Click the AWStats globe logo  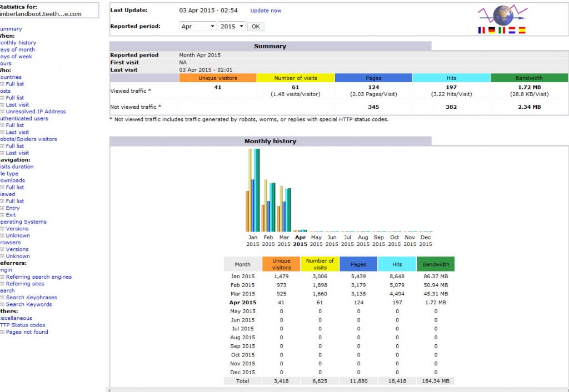pos(503,15)
